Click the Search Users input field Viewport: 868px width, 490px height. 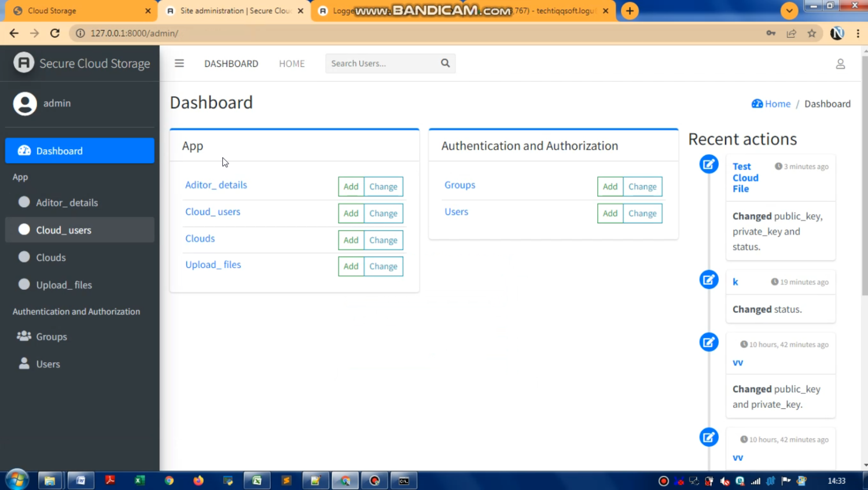pyautogui.click(x=381, y=64)
